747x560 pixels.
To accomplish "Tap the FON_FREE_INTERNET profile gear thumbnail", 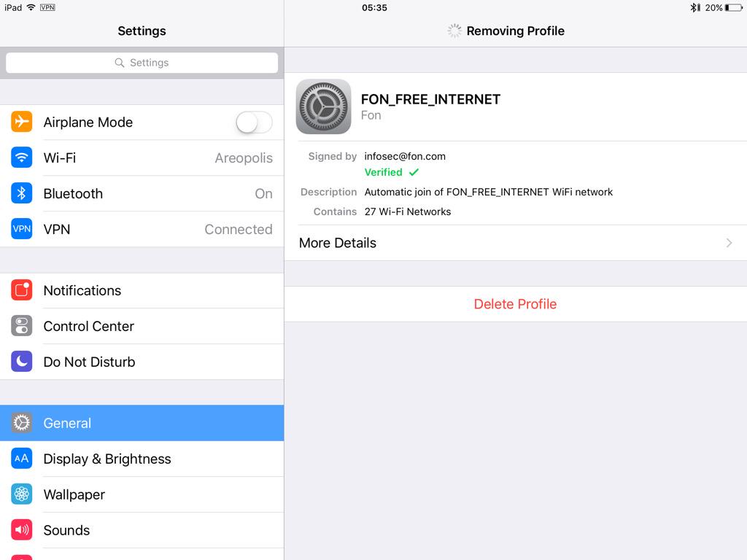I will (323, 106).
